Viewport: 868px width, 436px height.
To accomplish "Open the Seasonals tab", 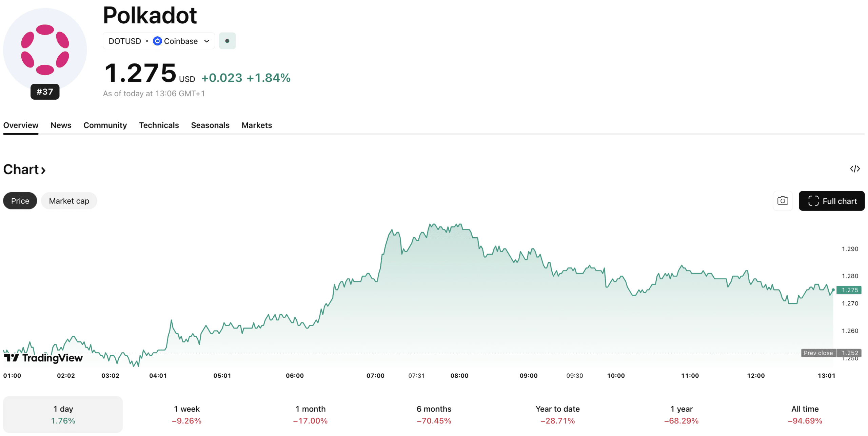I will tap(210, 125).
